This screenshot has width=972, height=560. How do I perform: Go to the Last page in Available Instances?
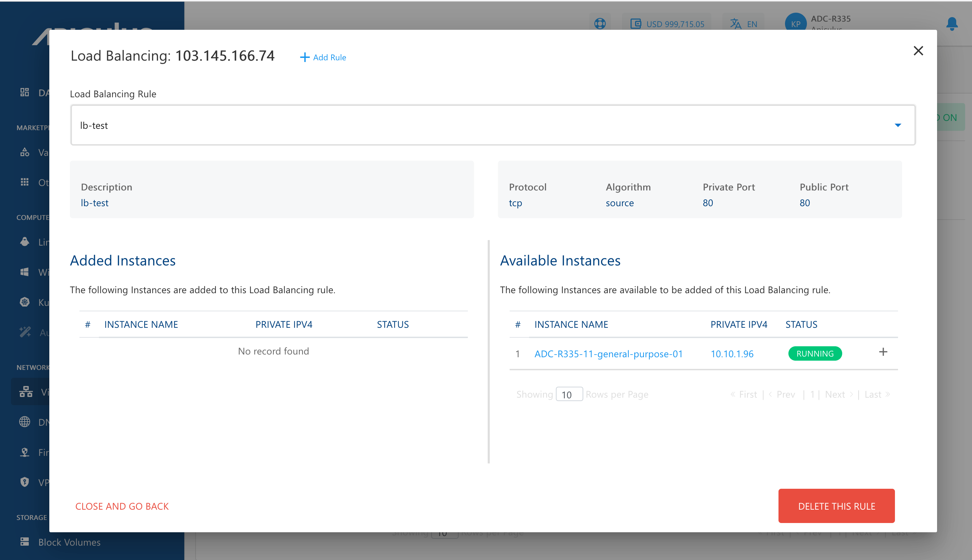click(877, 394)
